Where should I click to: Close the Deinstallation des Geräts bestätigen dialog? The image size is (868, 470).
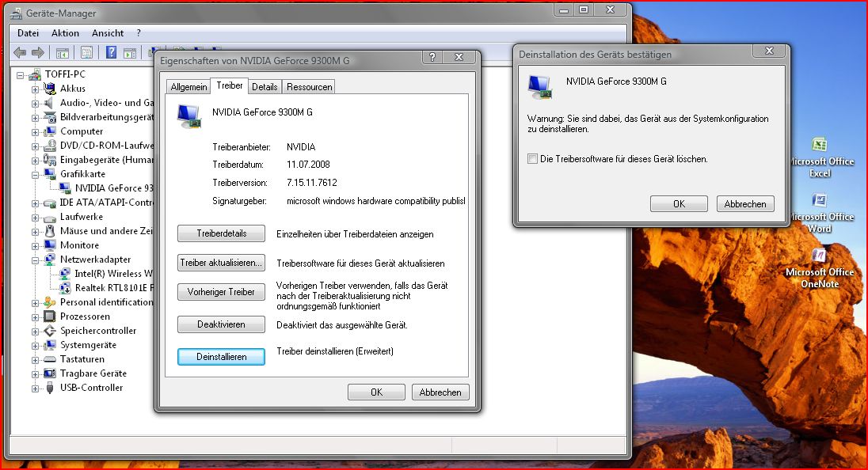[770, 51]
